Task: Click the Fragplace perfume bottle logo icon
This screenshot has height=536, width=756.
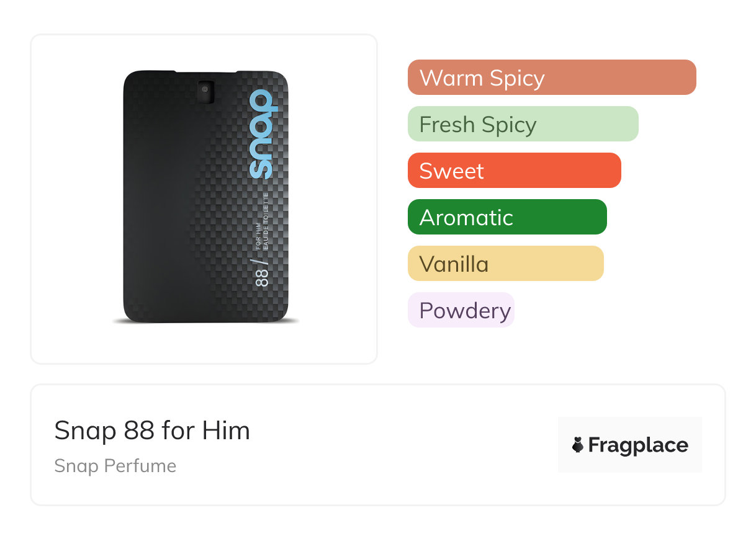Action: click(578, 445)
